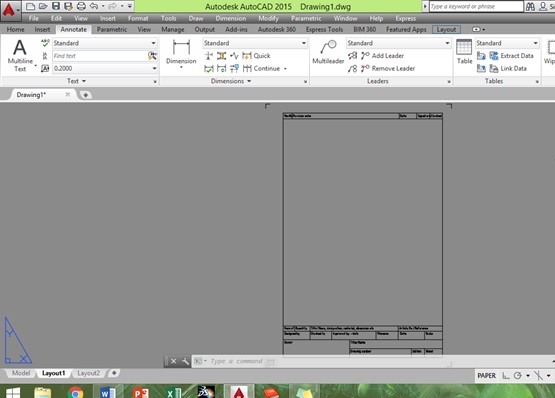555x398 pixels.
Task: Click the Undo arrow icon
Action: [94, 6]
